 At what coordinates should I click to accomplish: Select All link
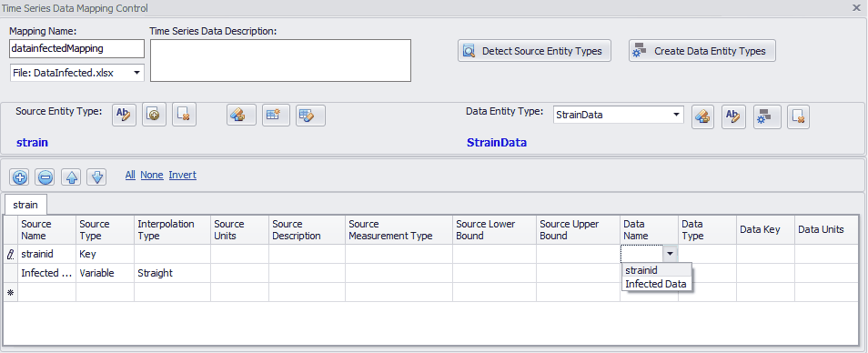pos(130,175)
